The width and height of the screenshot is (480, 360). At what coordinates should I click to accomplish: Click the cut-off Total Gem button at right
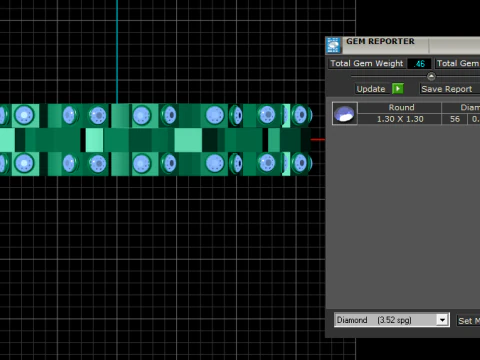click(457, 63)
